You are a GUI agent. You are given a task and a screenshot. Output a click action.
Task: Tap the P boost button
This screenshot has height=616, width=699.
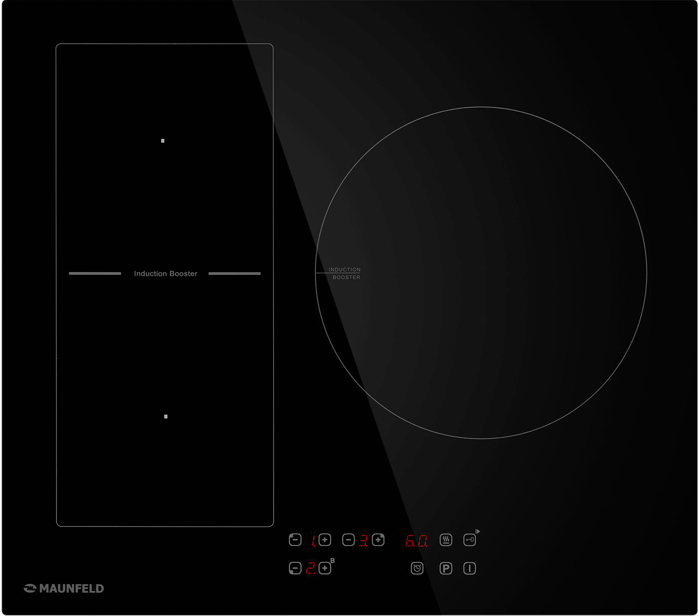pos(446,568)
